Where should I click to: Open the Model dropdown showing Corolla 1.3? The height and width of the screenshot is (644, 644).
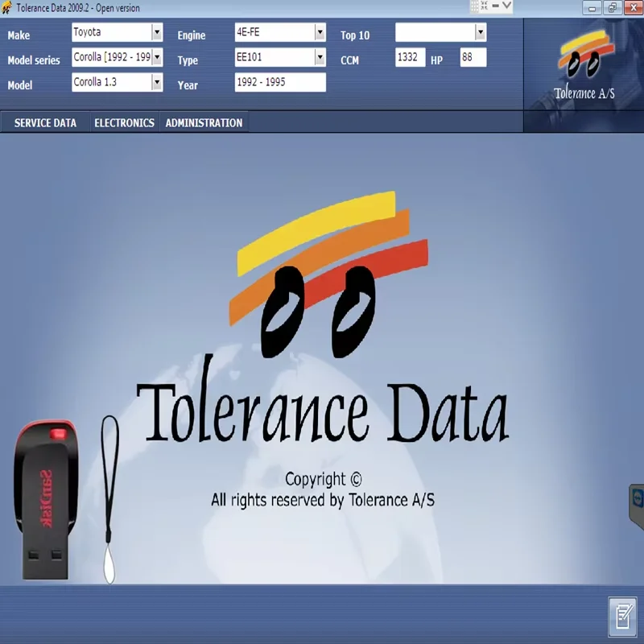(117, 82)
